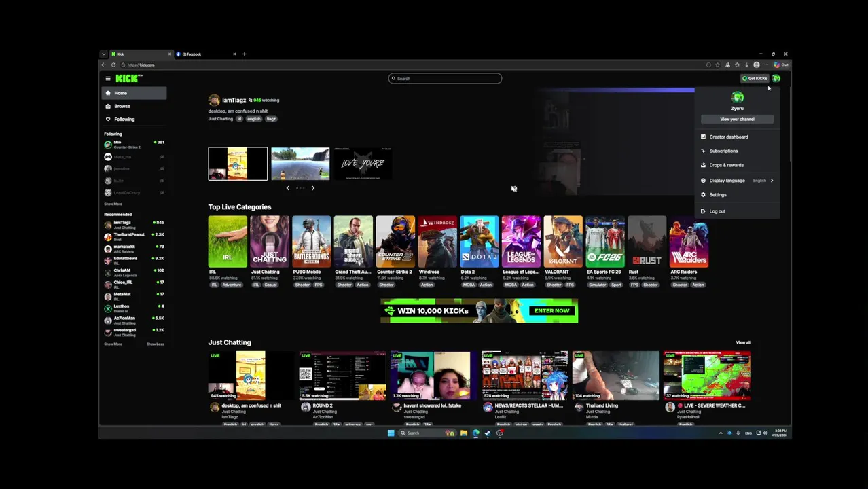Open the PUBG Mobile category card
The width and height of the screenshot is (868, 489).
tap(312, 241)
